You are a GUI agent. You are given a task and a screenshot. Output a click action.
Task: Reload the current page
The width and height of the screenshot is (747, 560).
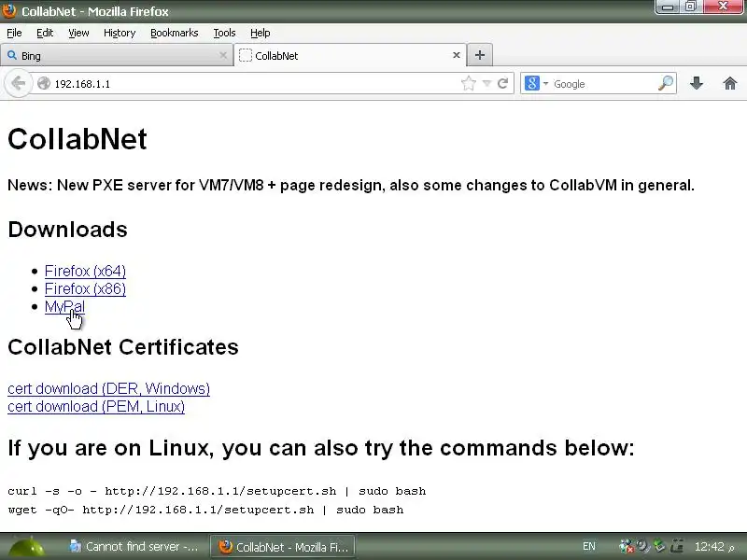502,84
